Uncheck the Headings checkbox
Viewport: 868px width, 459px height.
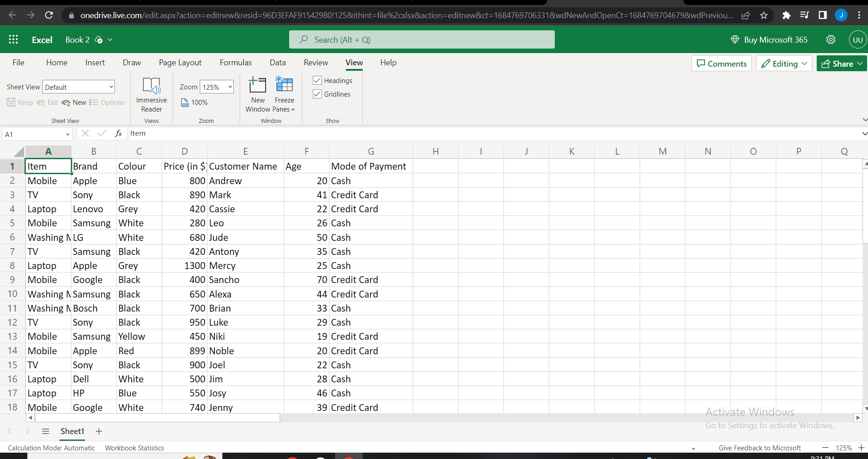click(317, 81)
